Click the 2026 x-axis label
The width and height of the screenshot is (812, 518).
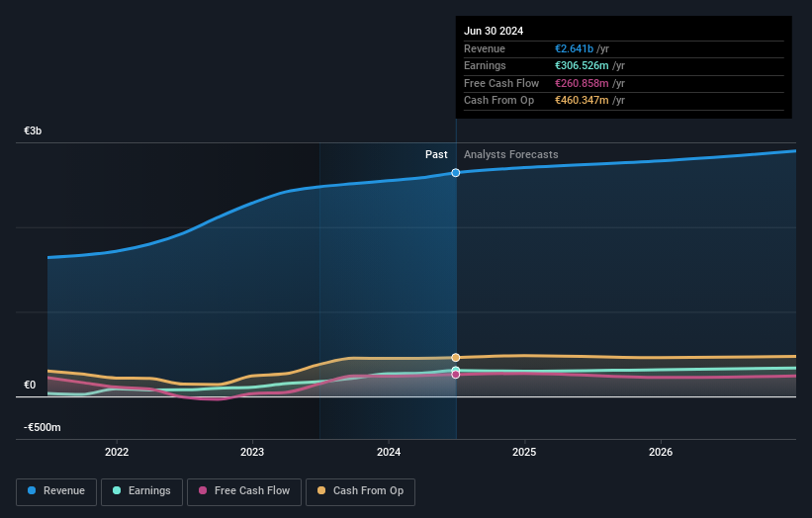[x=661, y=453]
